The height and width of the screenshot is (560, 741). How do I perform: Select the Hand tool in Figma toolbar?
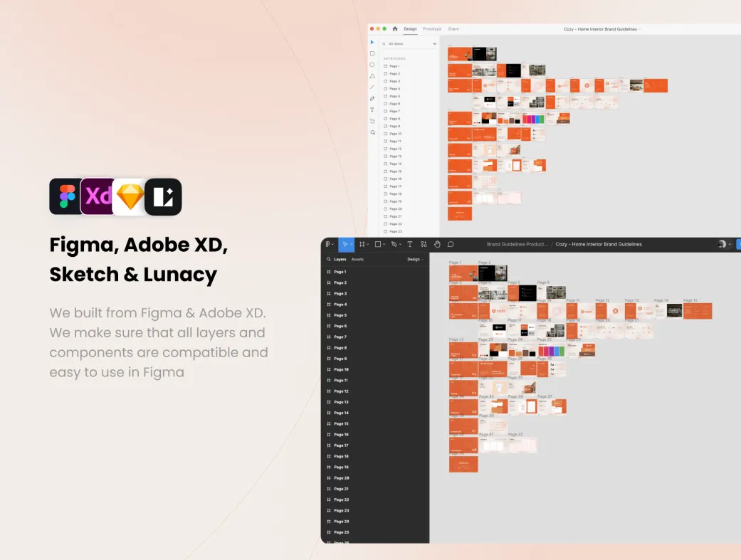(437, 244)
